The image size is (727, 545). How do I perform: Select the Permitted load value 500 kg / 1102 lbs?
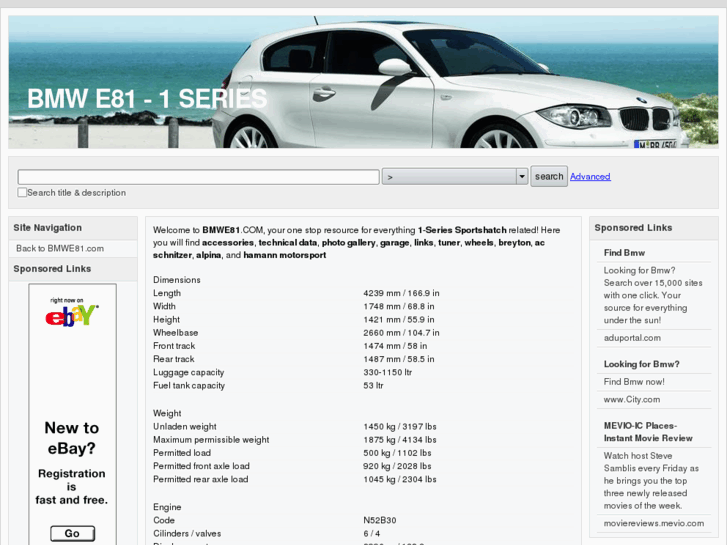(x=397, y=453)
